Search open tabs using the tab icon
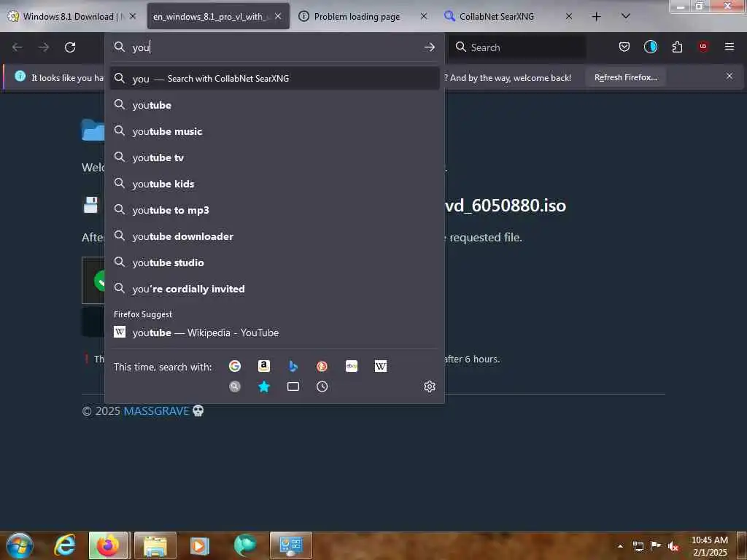The width and height of the screenshot is (747, 560). point(293,386)
